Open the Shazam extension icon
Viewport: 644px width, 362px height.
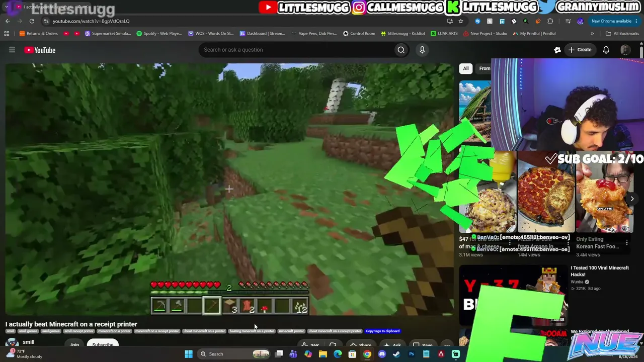click(x=477, y=21)
